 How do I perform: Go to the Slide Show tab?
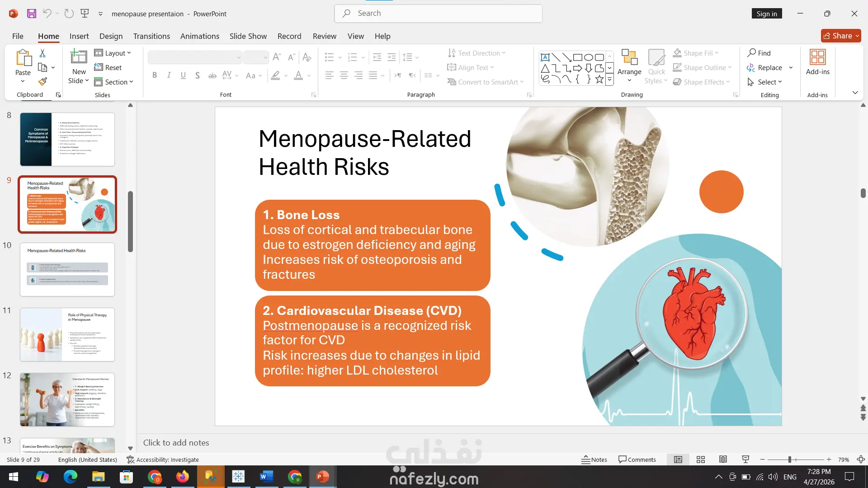point(248,36)
